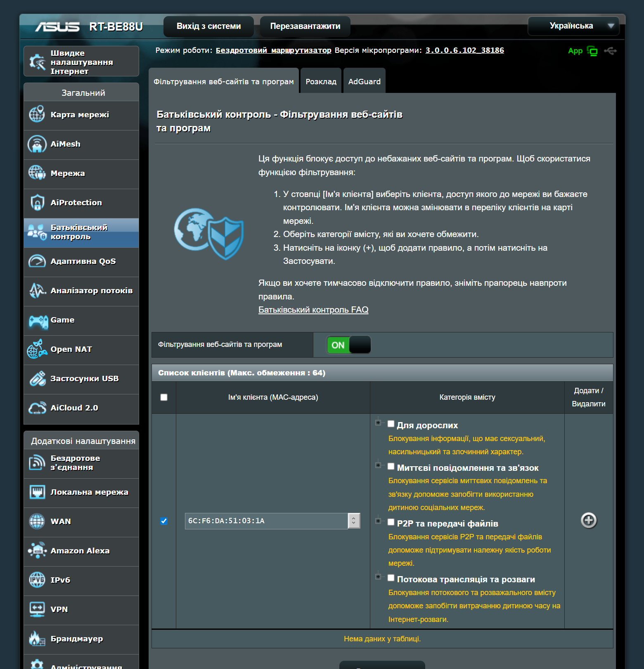Open the Батьківський контроль FAQ link

tap(313, 310)
